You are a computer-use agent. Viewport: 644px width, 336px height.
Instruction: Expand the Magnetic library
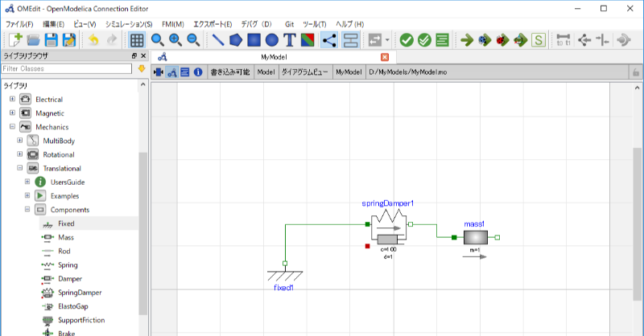pos(12,113)
